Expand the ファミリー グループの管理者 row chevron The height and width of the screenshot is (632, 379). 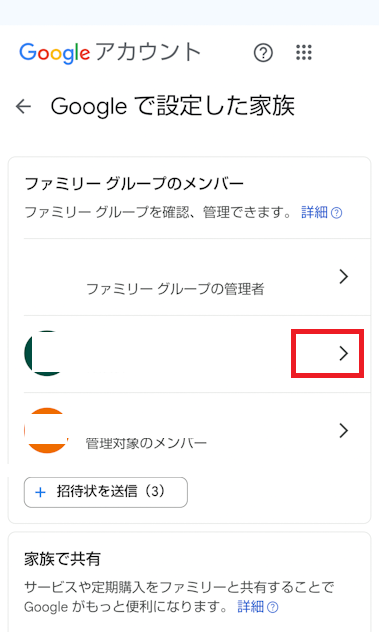[x=344, y=276]
